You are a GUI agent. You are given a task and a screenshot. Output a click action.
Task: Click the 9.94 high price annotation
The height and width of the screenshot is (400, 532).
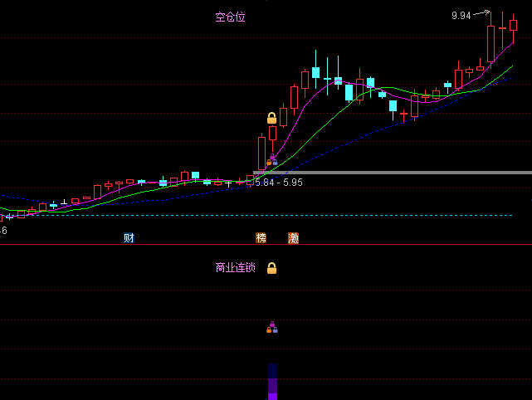click(461, 16)
